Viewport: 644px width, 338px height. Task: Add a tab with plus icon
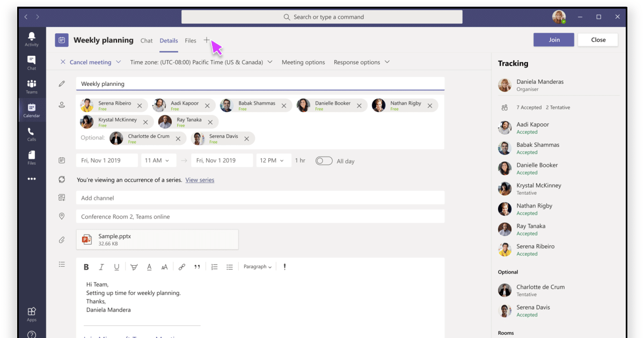pyautogui.click(x=207, y=40)
